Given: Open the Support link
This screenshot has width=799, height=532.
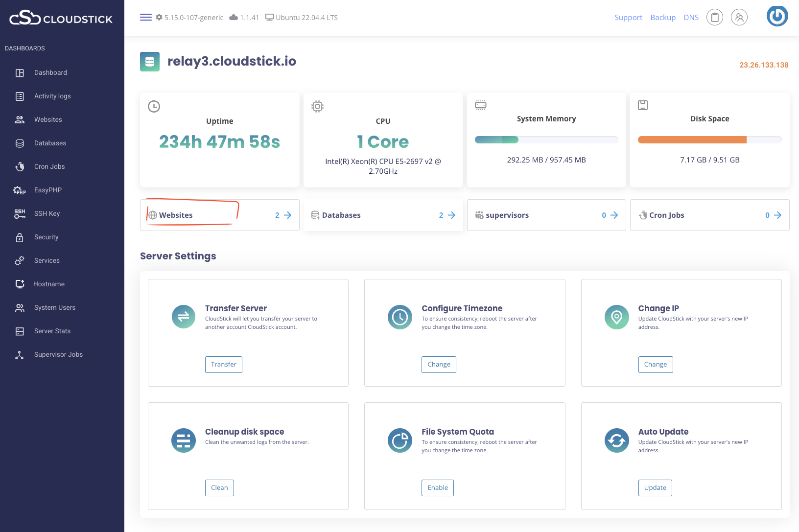Looking at the screenshot, I should click(628, 17).
